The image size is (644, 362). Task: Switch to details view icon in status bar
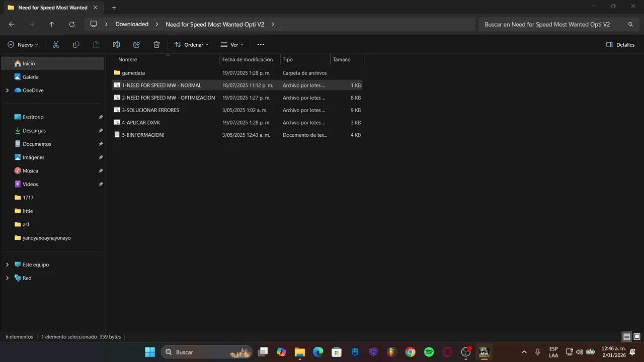click(627, 337)
